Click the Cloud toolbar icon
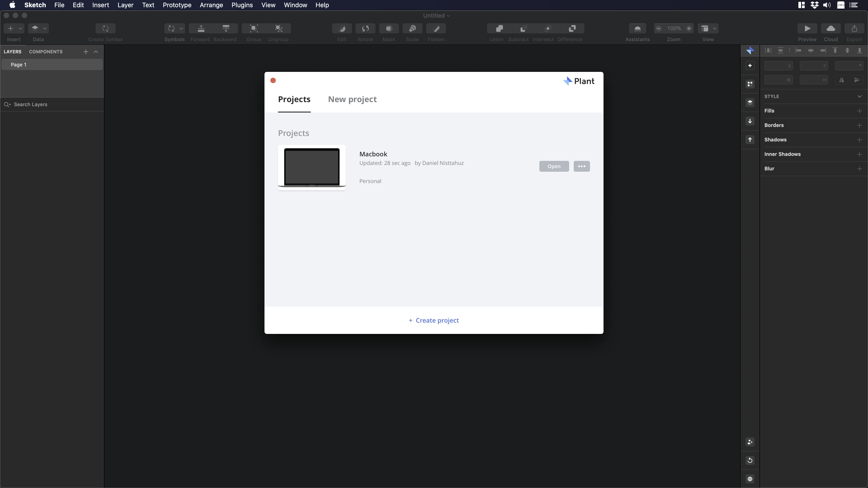The height and width of the screenshot is (488, 868). [831, 29]
